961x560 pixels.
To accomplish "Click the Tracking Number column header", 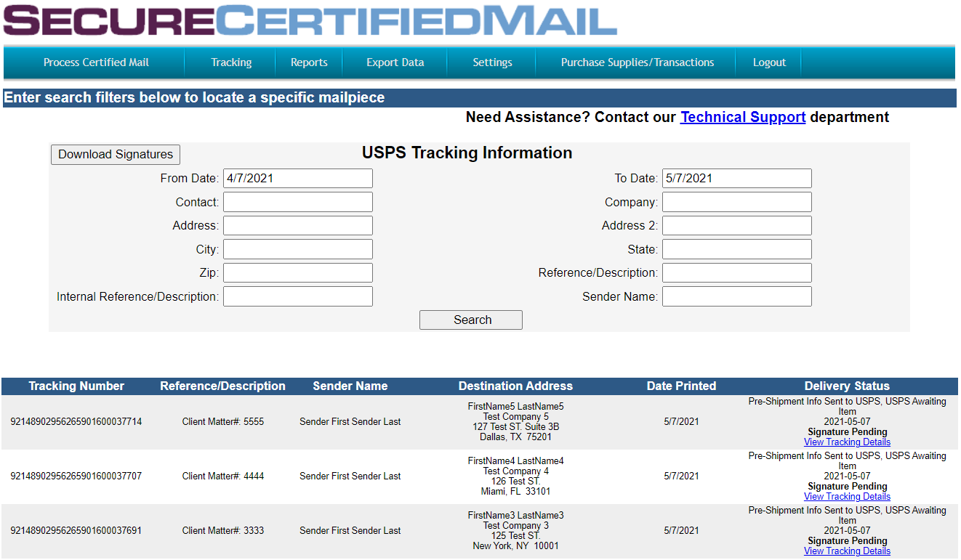I will point(76,386).
